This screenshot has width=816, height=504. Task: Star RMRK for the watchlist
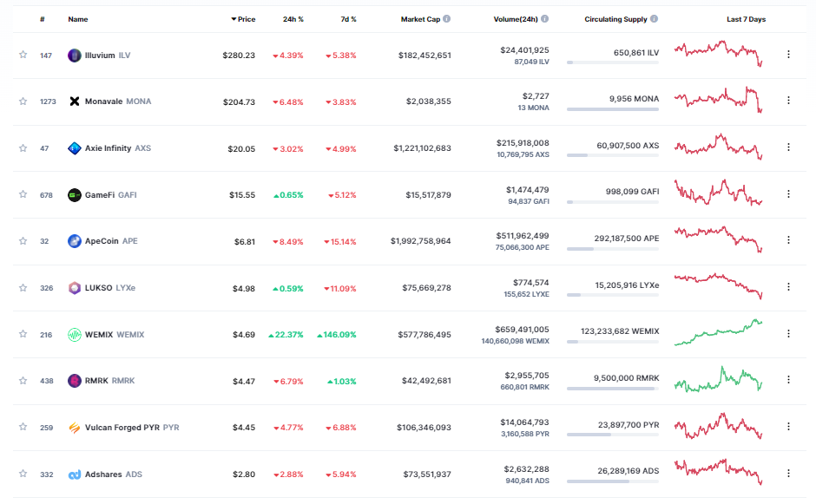pos(23,380)
